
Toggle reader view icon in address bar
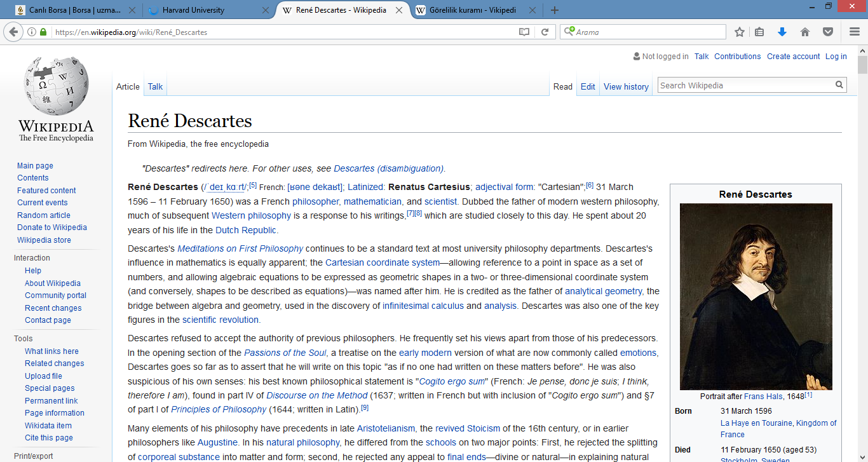[x=524, y=32]
